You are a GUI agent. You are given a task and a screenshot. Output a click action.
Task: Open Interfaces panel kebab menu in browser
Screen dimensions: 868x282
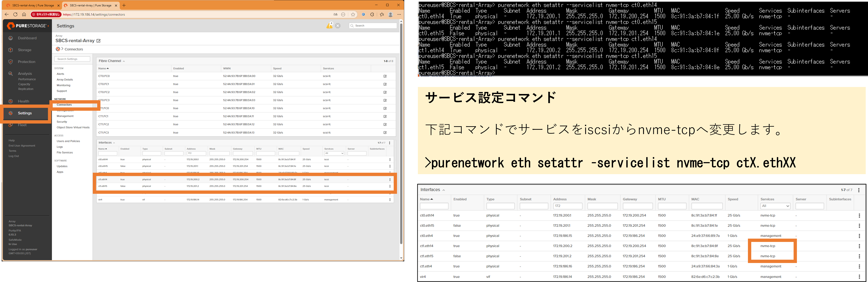390,143
